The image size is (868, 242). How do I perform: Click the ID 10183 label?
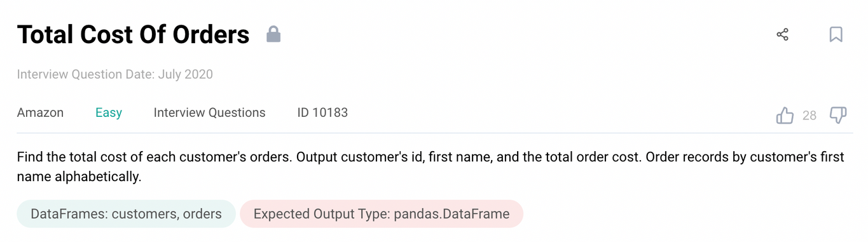pos(322,112)
